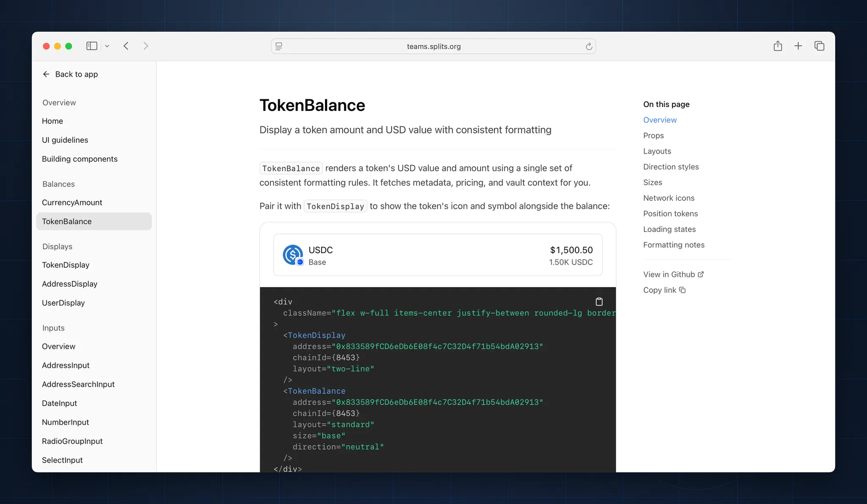Navigate to the AddressSearchInput page
867x504 pixels.
pos(78,384)
